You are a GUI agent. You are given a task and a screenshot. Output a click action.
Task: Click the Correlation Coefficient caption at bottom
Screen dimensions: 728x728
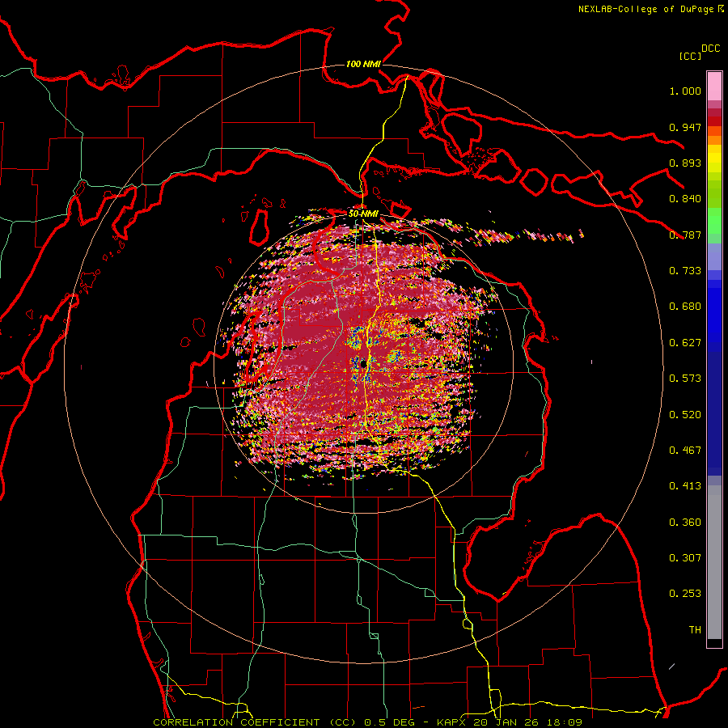click(367, 722)
